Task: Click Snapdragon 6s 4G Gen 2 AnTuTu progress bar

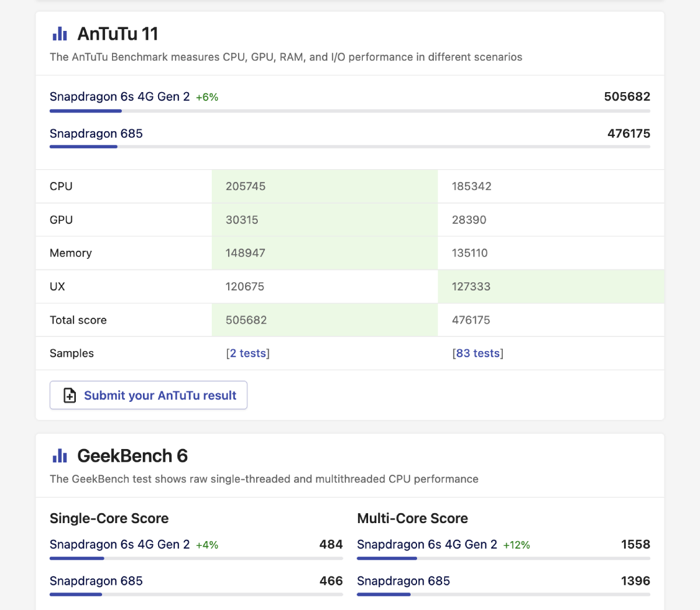Action: tap(350, 111)
